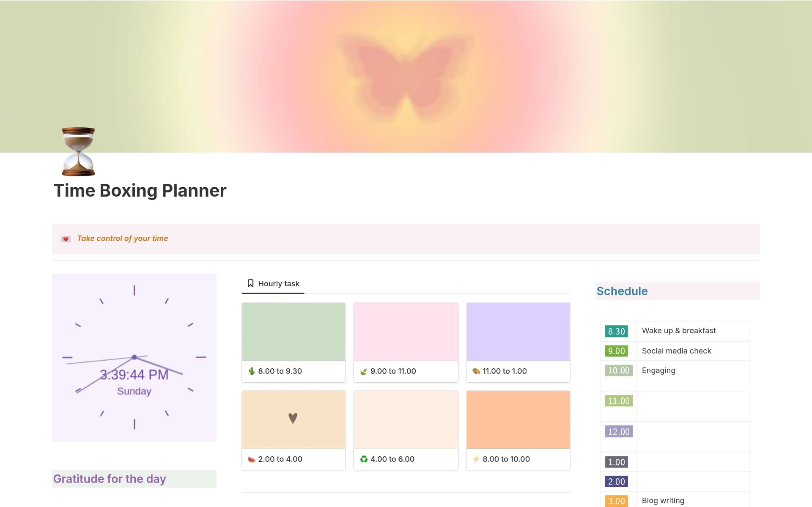Open the pink 9.00 to 11.00 task card

pos(406,331)
